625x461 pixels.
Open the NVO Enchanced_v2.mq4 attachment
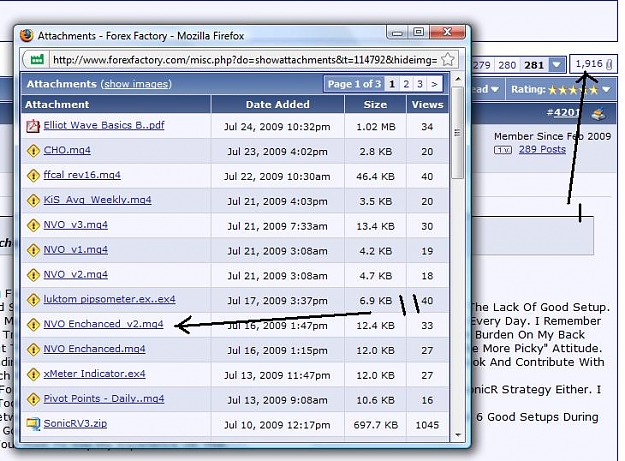(104, 324)
